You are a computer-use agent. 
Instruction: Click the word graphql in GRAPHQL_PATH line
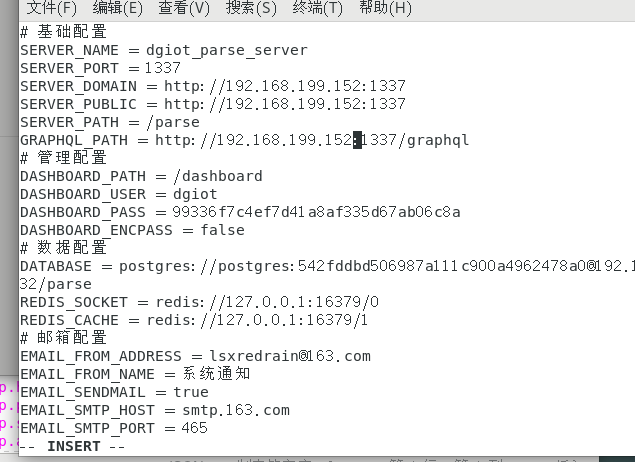pos(438,140)
